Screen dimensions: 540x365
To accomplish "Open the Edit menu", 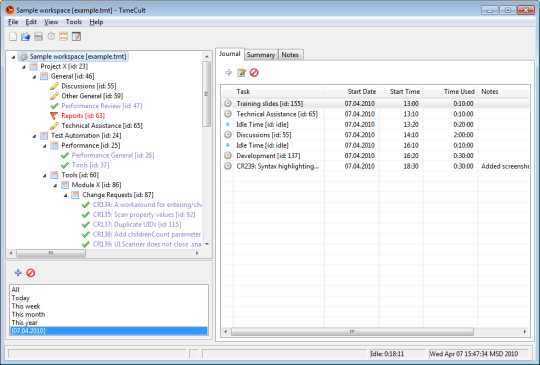I will pos(31,22).
